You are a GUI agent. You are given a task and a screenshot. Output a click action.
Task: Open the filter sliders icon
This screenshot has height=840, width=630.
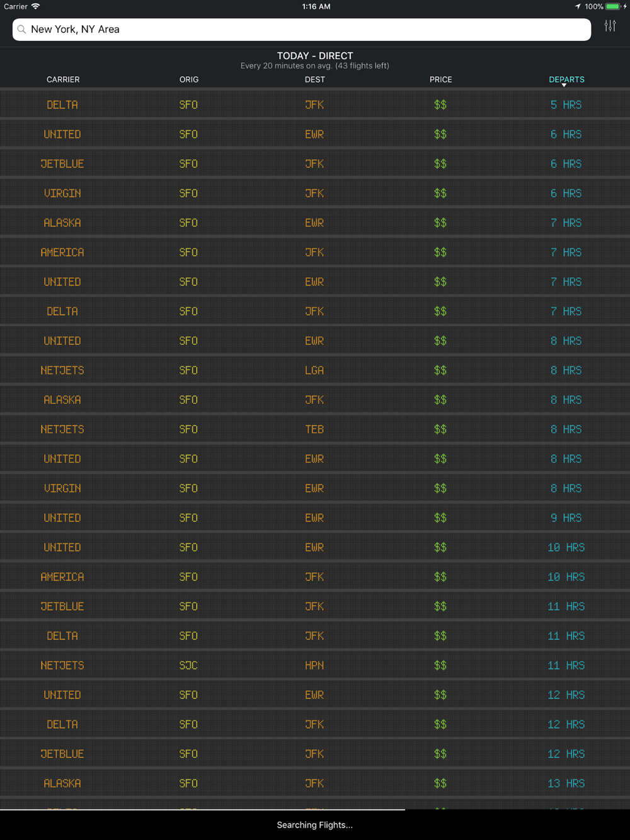coord(610,26)
